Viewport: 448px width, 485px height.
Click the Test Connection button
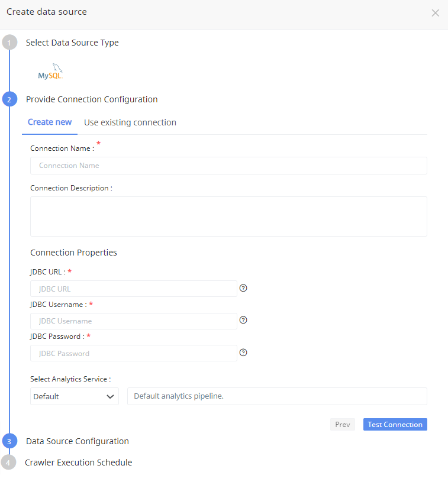395,425
